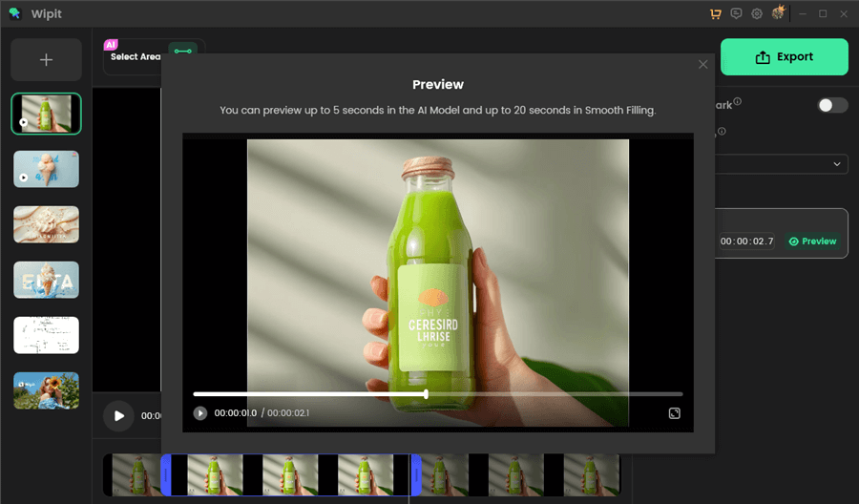Open the shopping cart icon
This screenshot has height=504, width=859.
click(x=716, y=13)
